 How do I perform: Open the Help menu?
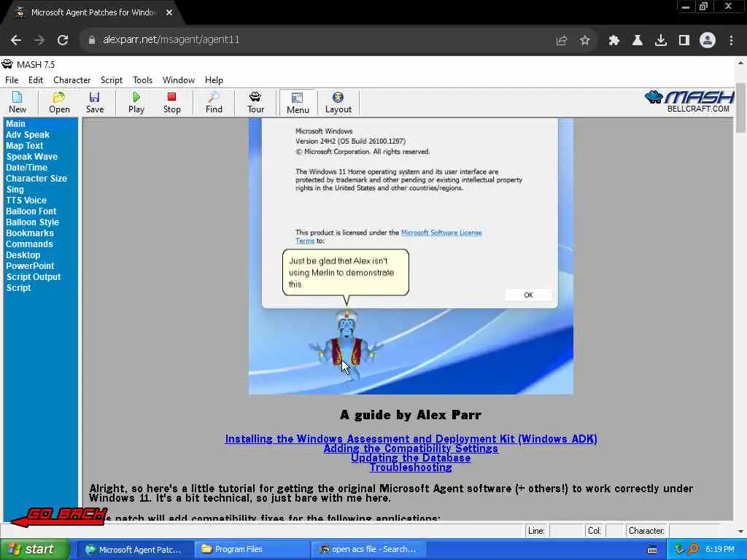pyautogui.click(x=214, y=80)
